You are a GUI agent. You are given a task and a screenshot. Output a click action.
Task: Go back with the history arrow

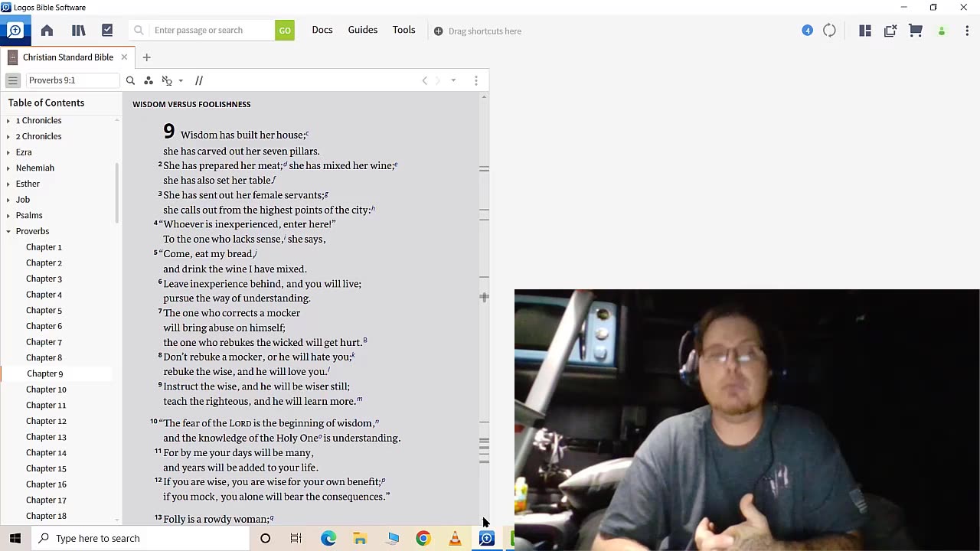425,80
